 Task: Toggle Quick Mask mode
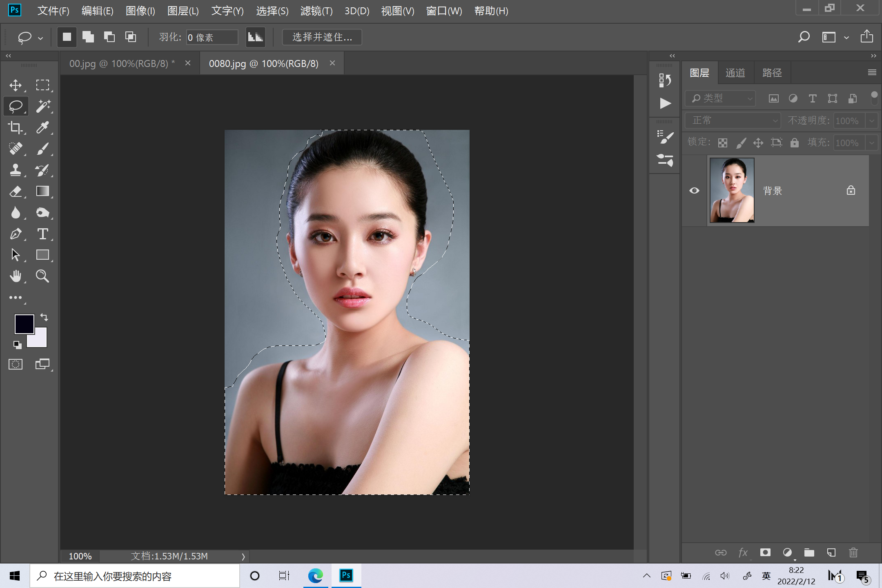[x=16, y=364]
